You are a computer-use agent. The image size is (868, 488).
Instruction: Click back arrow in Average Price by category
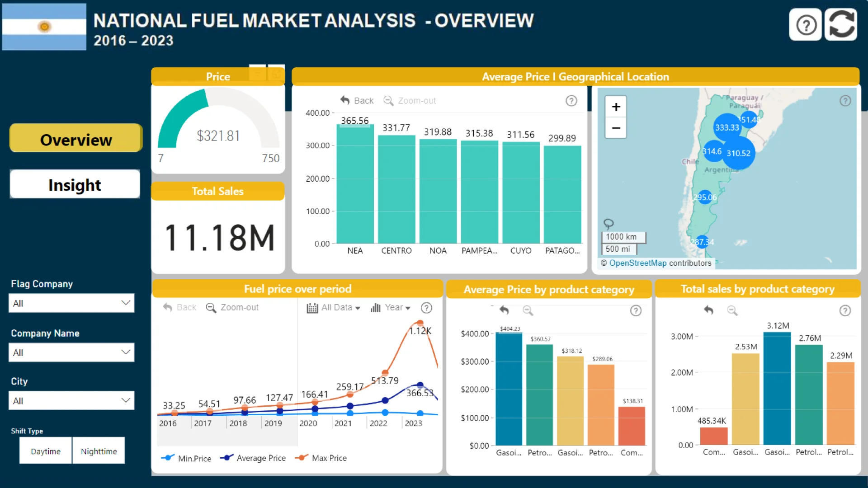tap(504, 310)
